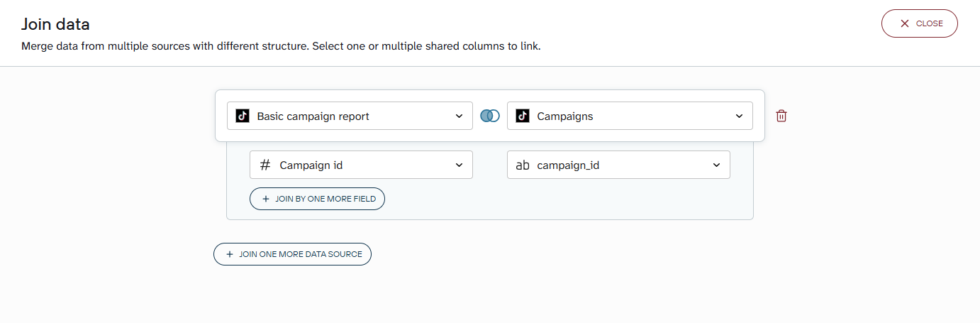This screenshot has width=980, height=323.
Task: Click the campaign_id join field text
Action: tap(569, 165)
